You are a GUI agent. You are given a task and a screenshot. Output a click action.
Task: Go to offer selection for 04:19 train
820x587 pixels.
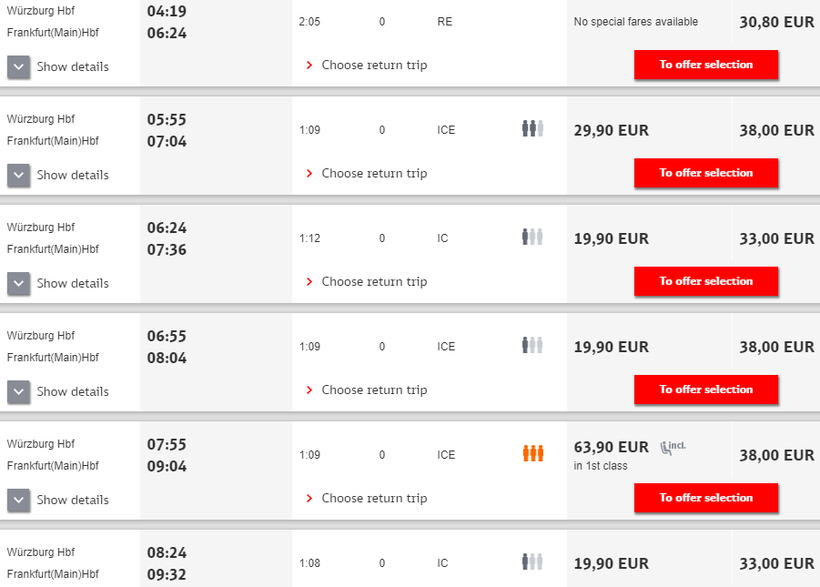[x=706, y=65]
